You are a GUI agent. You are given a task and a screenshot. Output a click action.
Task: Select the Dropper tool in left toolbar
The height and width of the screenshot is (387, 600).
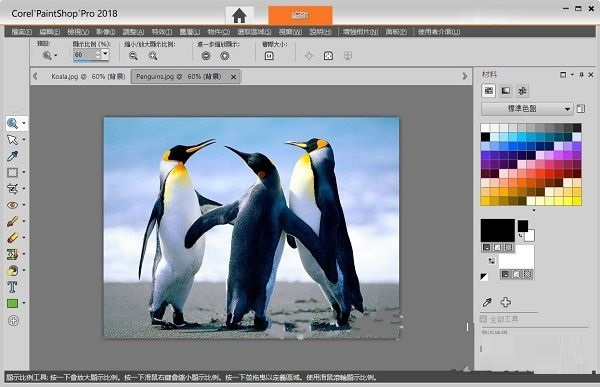pyautogui.click(x=12, y=156)
